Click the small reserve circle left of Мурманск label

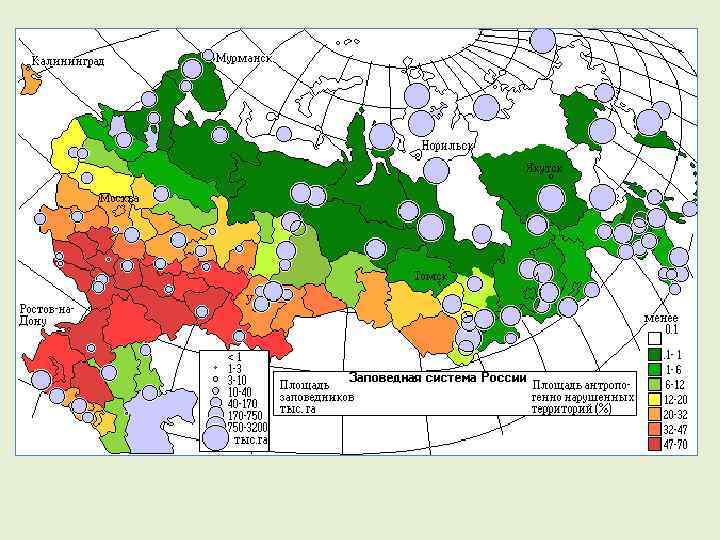(208, 56)
